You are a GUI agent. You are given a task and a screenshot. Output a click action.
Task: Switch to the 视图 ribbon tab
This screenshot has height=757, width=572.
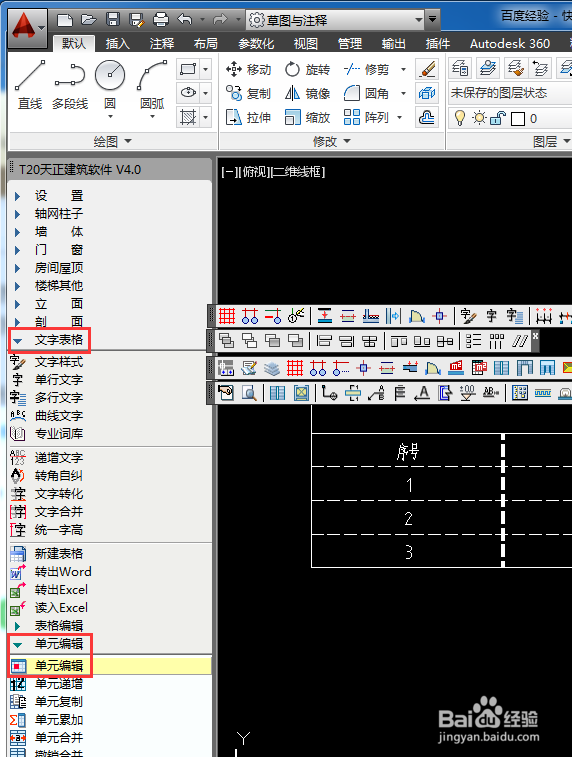(x=306, y=44)
